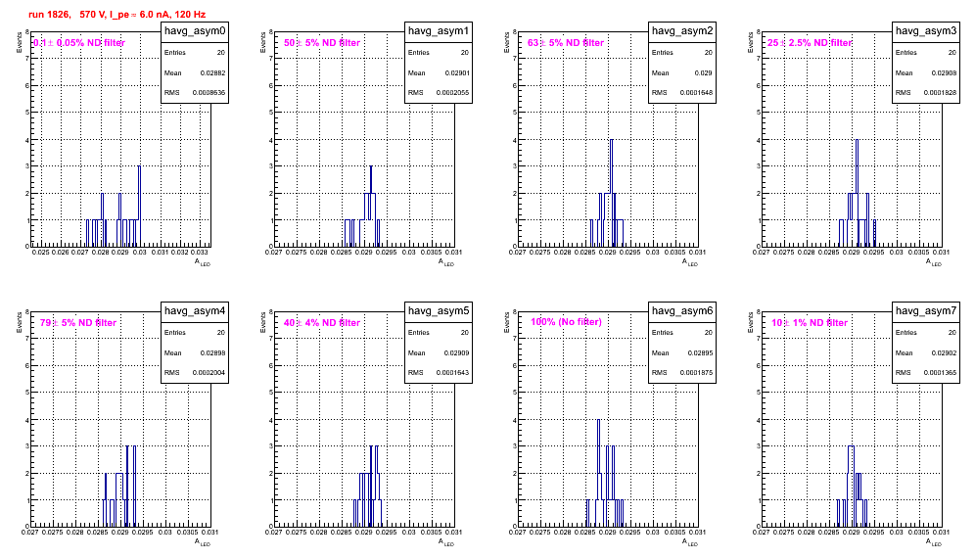Image resolution: width=975 pixels, height=560 pixels.
Task: Click the "RMS" label in havg_asym7 box
Action: (903, 373)
